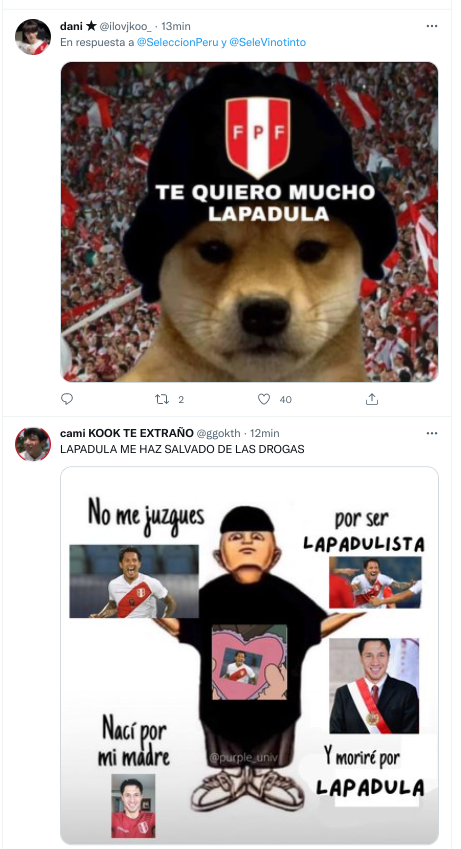Enlarge the No me juzgues Lapadulista meme
The width and height of the screenshot is (461, 849).
coord(249,655)
